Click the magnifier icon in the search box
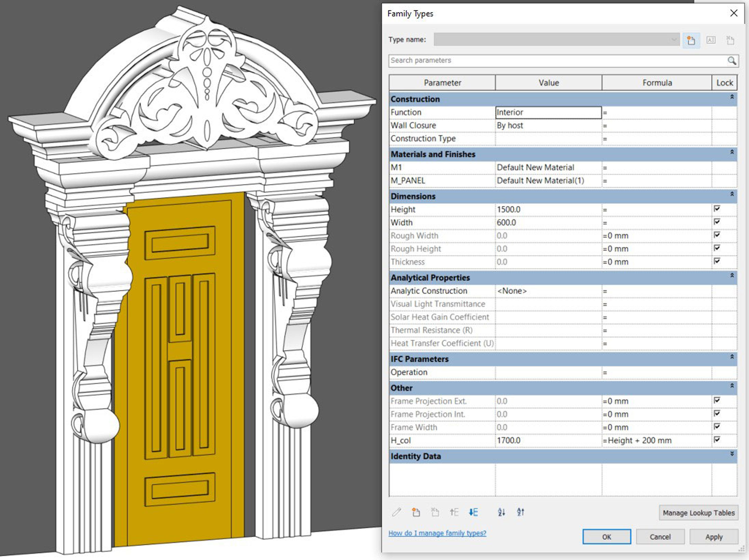This screenshot has height=560, width=749. 731,61
